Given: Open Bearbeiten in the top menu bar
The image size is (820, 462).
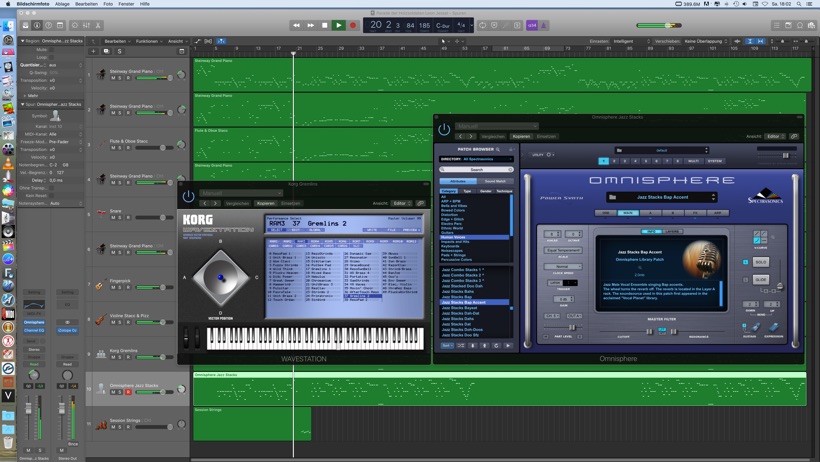Looking at the screenshot, I should pos(86,4).
